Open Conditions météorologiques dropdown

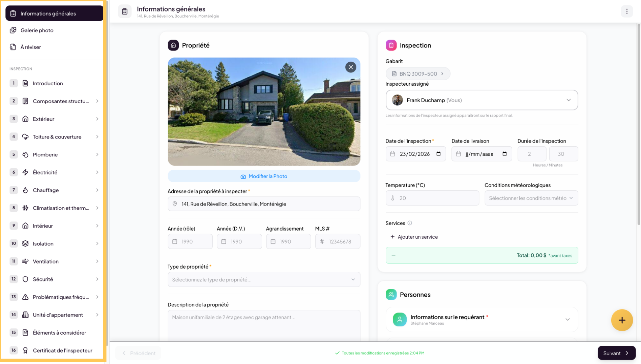pyautogui.click(x=531, y=198)
